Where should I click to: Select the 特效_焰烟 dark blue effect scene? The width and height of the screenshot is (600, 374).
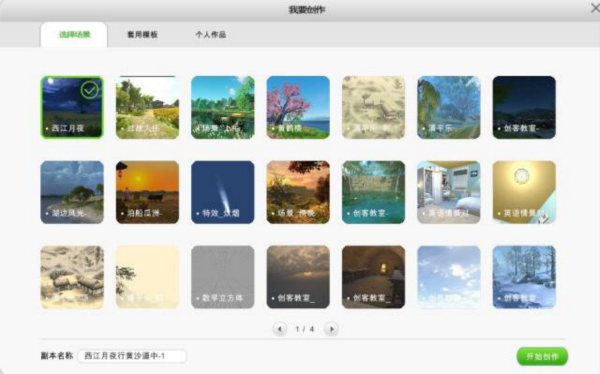(x=223, y=192)
